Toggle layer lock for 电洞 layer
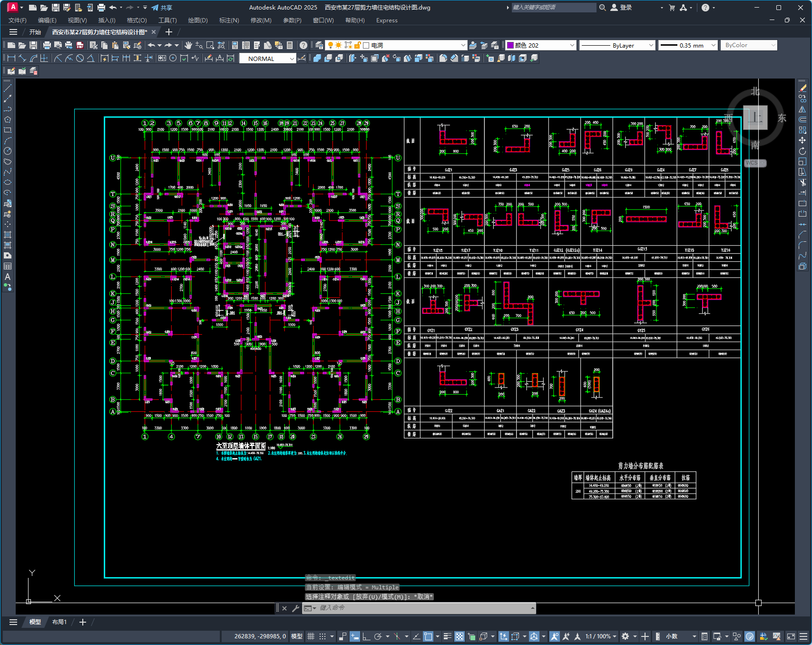The width and height of the screenshot is (812, 645). (357, 45)
